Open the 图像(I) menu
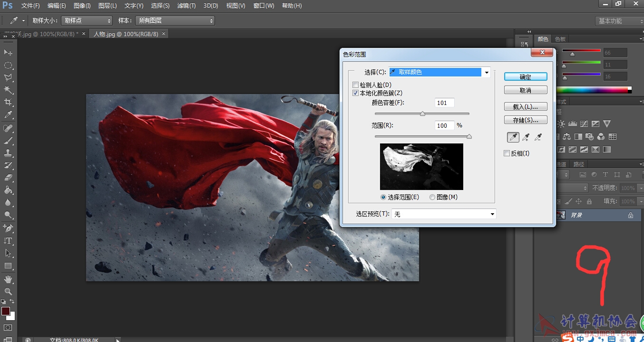Image resolution: width=644 pixels, height=342 pixels. click(x=82, y=6)
